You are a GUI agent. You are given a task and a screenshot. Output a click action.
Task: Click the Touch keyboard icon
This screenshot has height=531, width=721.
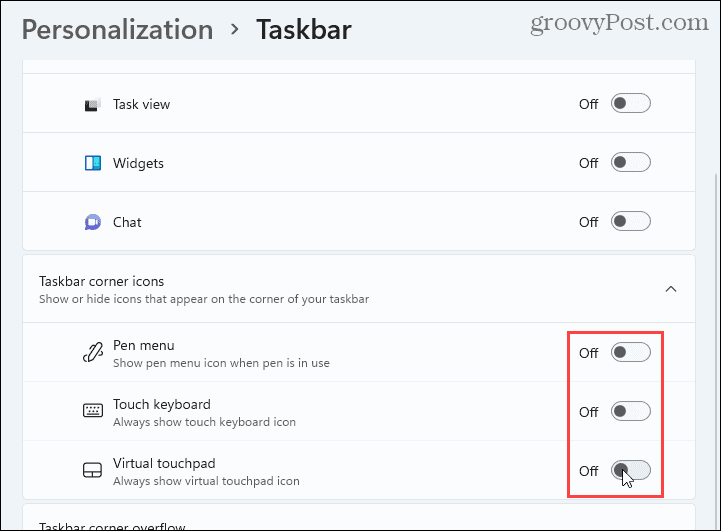[x=93, y=411]
